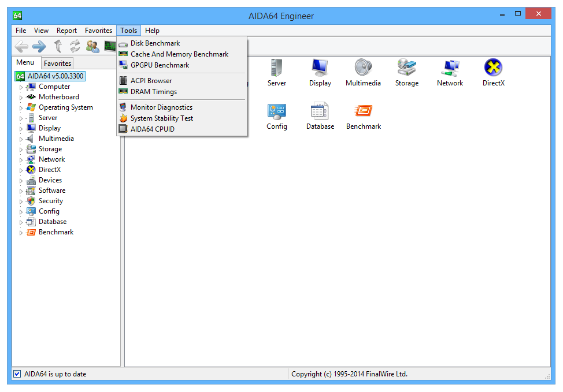563x392 pixels.
Task: Expand the Storage tree node arrow
Action: (x=21, y=150)
